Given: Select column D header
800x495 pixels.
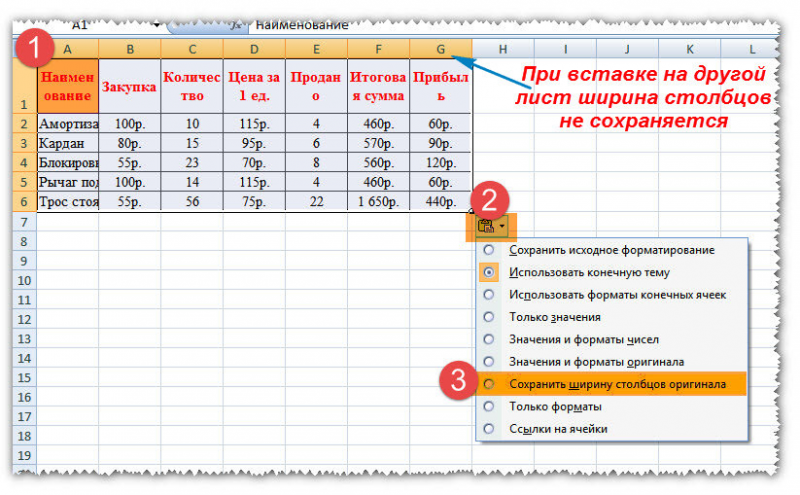Looking at the screenshot, I should pyautogui.click(x=254, y=50).
